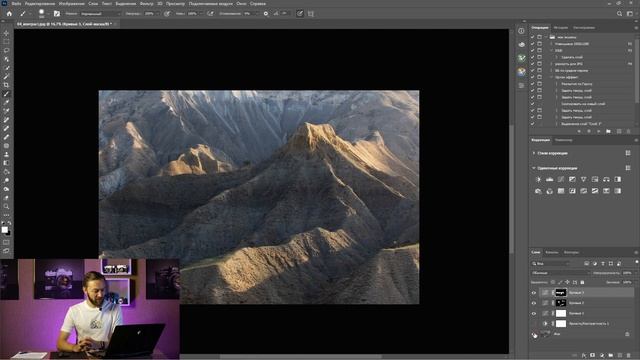Open the Brush Settings panel icon

[57, 13]
